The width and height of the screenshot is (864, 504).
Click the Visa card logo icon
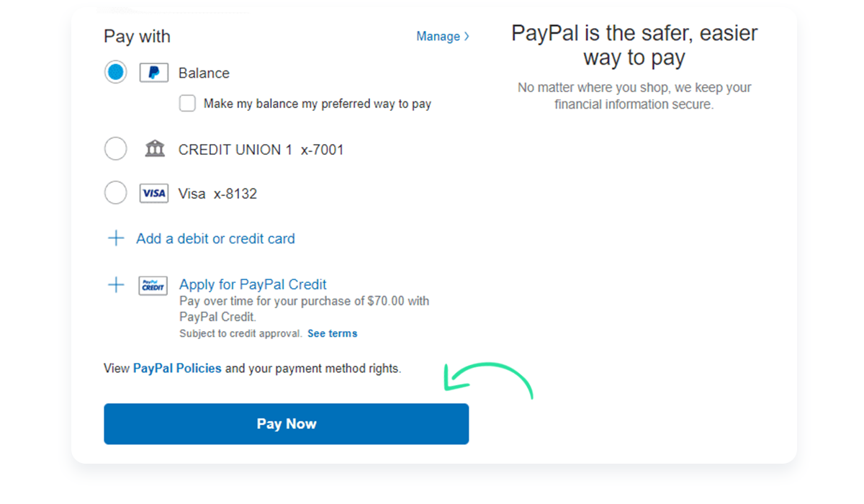pyautogui.click(x=153, y=193)
